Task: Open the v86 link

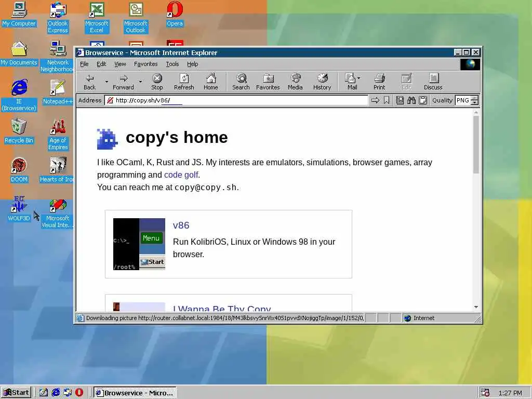Action: click(x=181, y=225)
